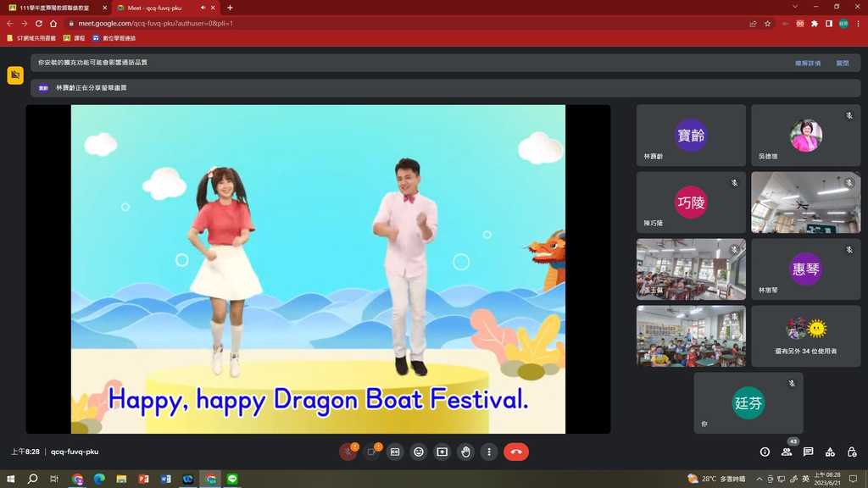Dismiss the notification with 關閉
This screenshot has width=868, height=488.
click(x=843, y=63)
